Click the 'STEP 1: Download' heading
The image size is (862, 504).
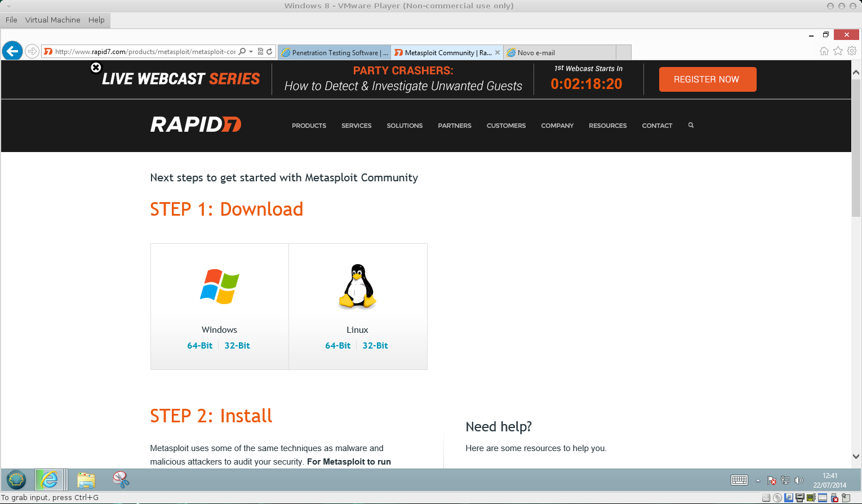click(226, 209)
